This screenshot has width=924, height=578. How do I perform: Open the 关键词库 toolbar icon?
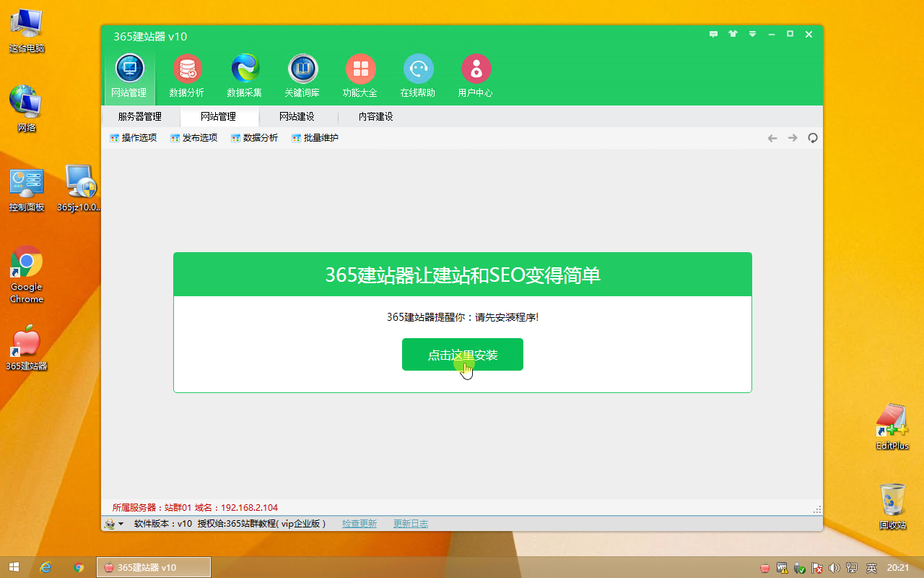[302, 76]
